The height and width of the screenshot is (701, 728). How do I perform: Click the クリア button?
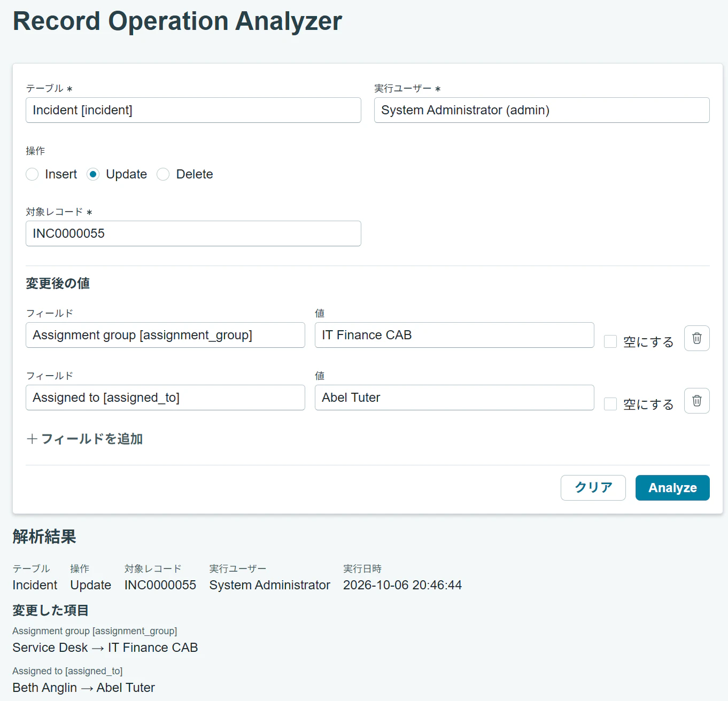point(593,488)
